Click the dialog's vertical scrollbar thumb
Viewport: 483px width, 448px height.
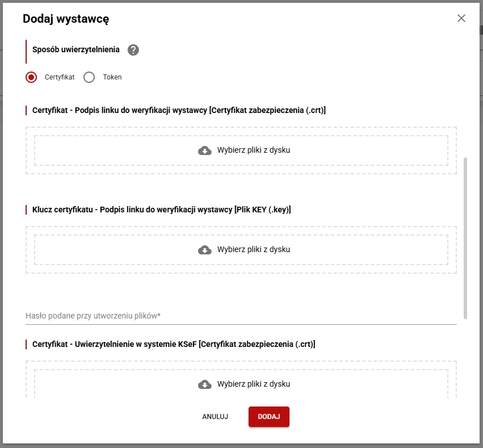466,237
